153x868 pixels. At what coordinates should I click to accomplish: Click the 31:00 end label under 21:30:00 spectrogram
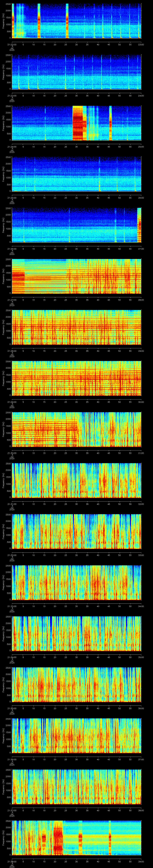point(141,453)
